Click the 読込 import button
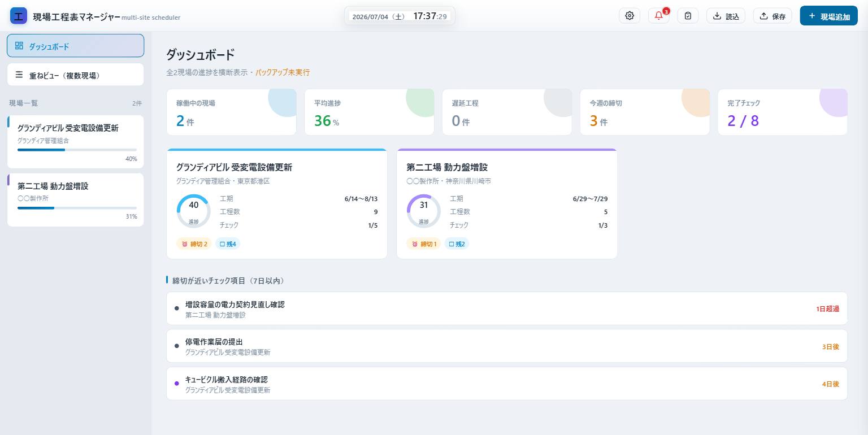Image resolution: width=868 pixels, height=435 pixels. click(726, 16)
